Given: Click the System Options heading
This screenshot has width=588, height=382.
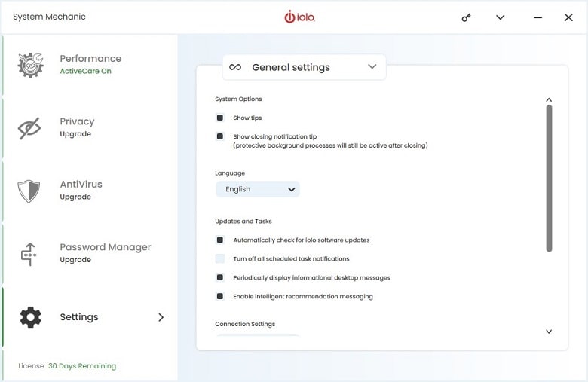Looking at the screenshot, I should [x=238, y=99].
